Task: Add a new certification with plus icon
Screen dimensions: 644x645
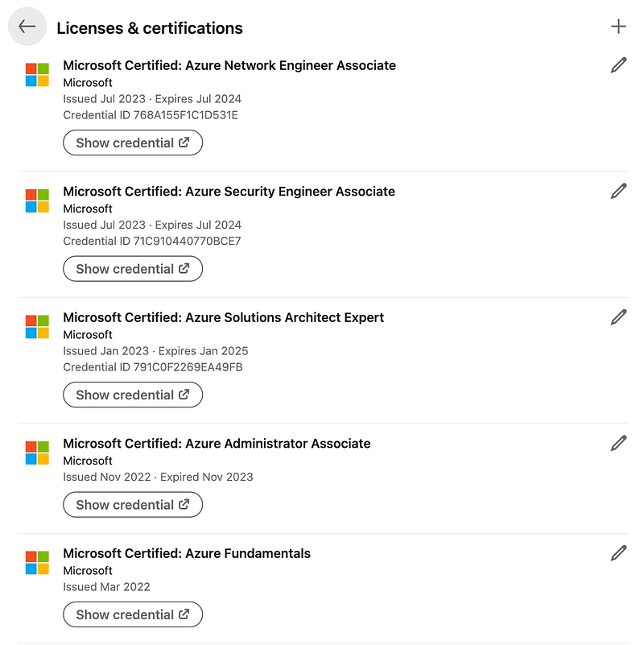Action: pyautogui.click(x=618, y=27)
